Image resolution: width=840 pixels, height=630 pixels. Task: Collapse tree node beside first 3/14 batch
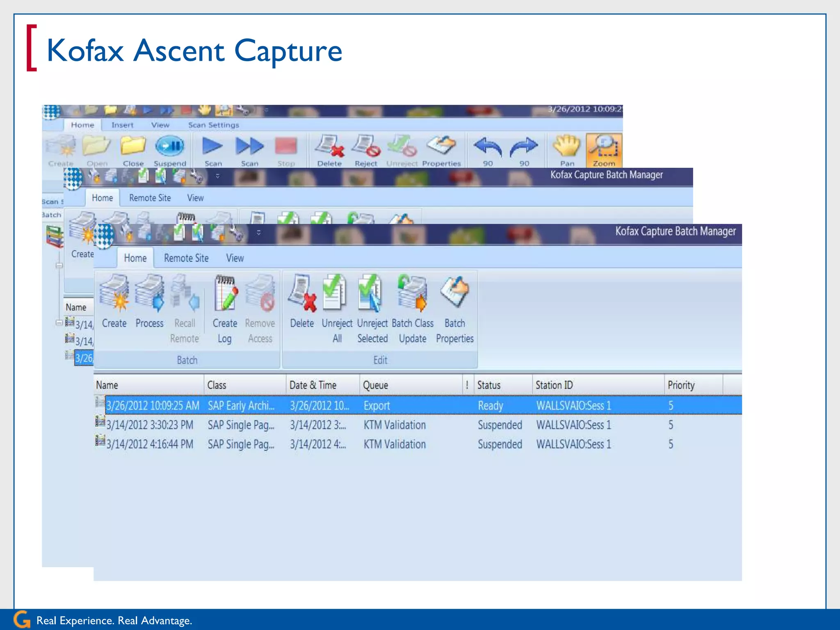coord(59,323)
